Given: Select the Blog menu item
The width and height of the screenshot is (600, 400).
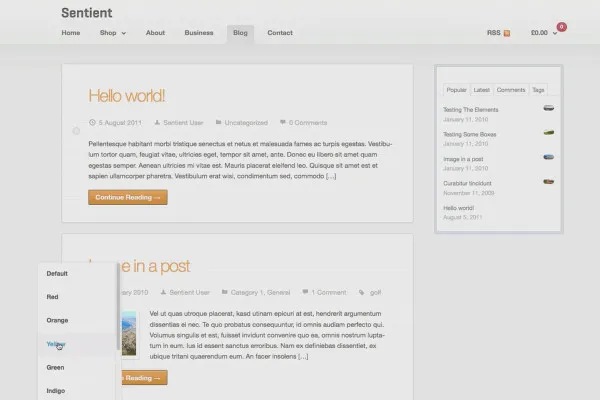Looking at the screenshot, I should click(240, 33).
